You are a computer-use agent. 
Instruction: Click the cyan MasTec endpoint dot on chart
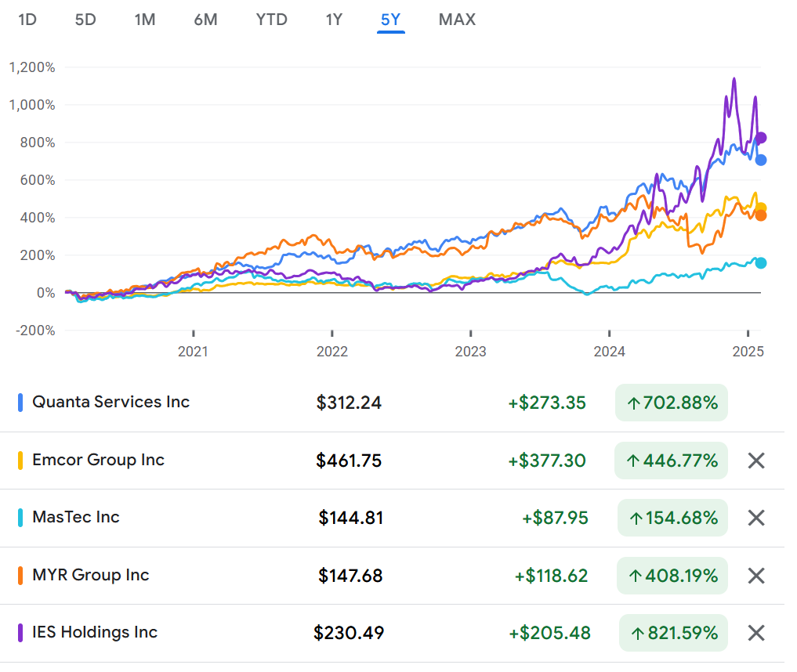point(761,263)
